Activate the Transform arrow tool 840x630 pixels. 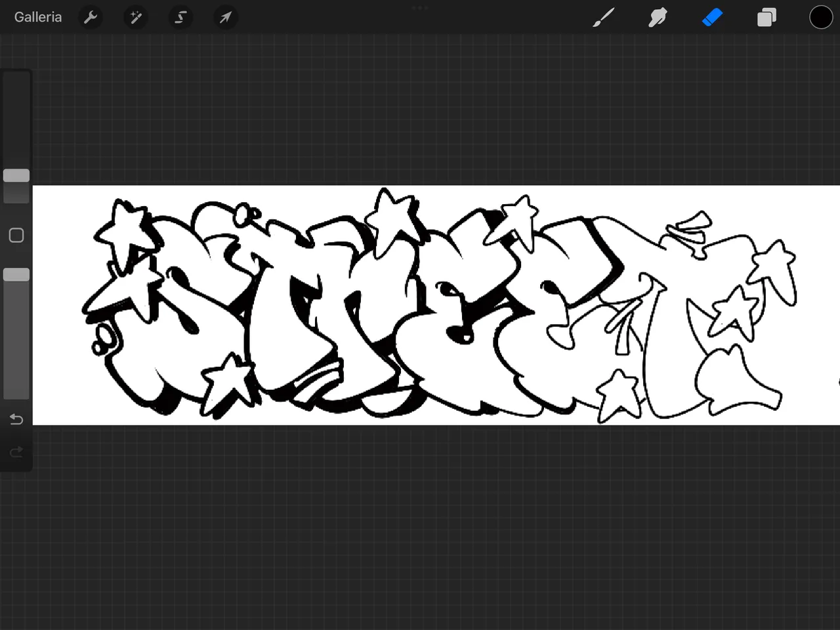225,17
